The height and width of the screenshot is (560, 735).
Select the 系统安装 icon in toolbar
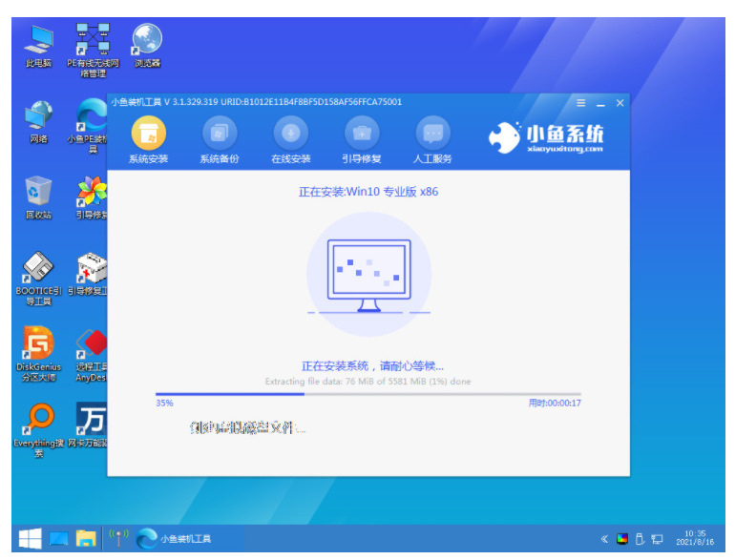coord(148,139)
